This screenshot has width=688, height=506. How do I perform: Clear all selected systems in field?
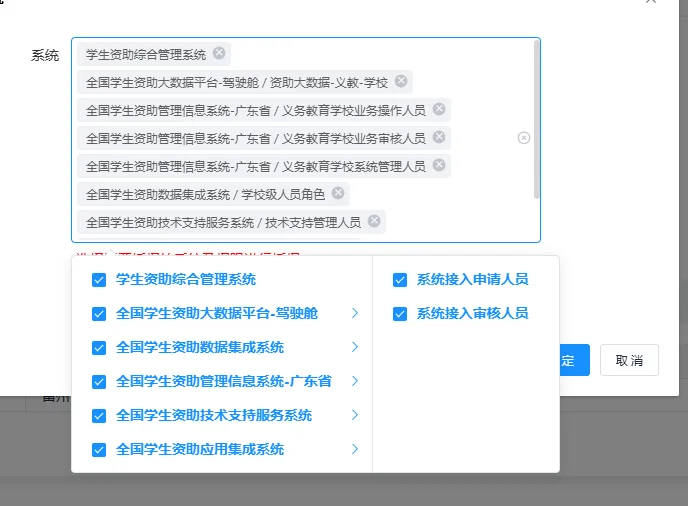coord(524,138)
